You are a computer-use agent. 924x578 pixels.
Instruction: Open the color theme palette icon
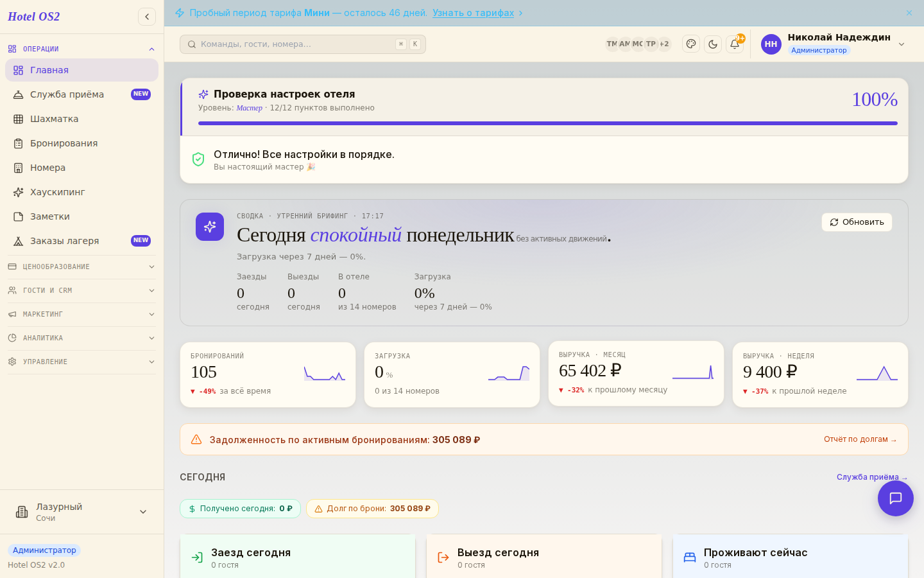coord(691,44)
